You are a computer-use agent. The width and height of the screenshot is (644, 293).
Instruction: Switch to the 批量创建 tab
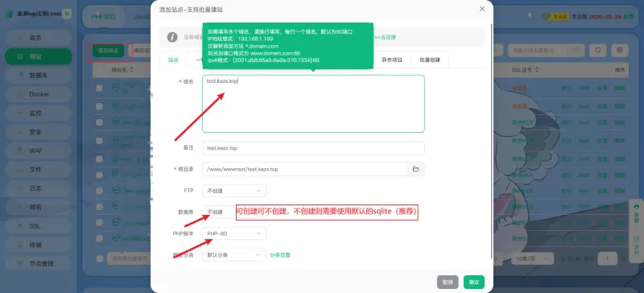pyautogui.click(x=430, y=60)
